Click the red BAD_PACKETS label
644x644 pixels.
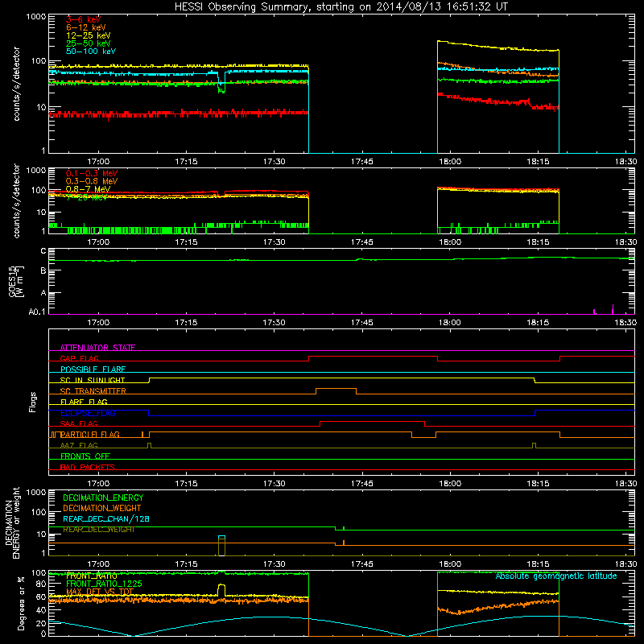coord(88,467)
